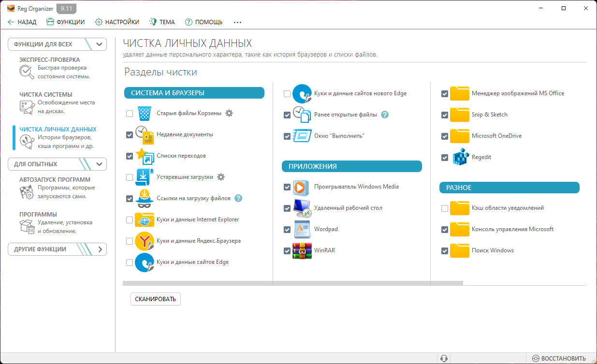This screenshot has width=597, height=364.
Task: Click the Экспресс-проверка magnifier icon
Action: click(26, 72)
